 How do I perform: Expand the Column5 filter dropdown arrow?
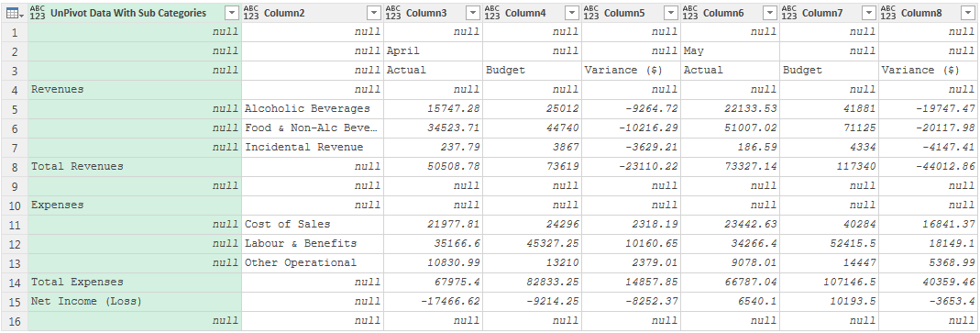[x=671, y=13]
